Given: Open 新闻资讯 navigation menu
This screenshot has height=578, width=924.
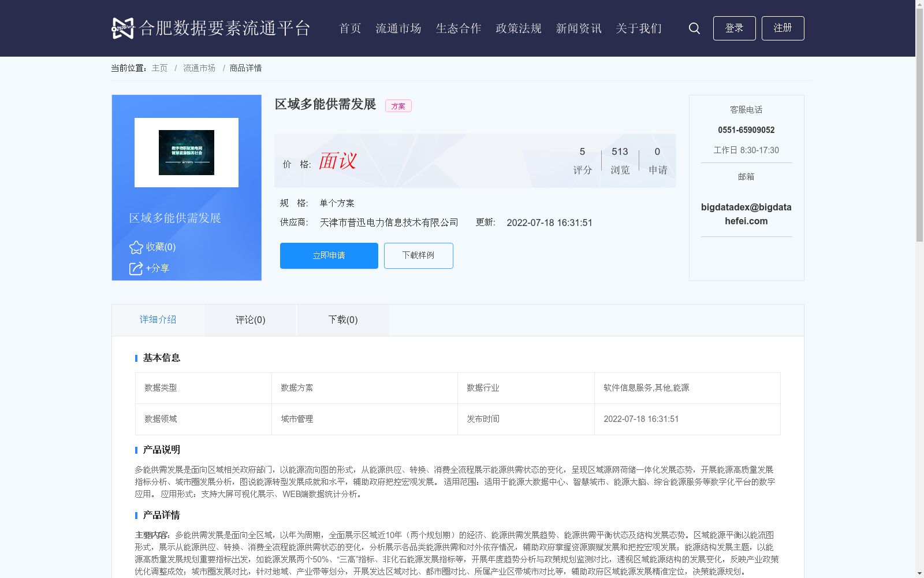Looking at the screenshot, I should coord(579,28).
